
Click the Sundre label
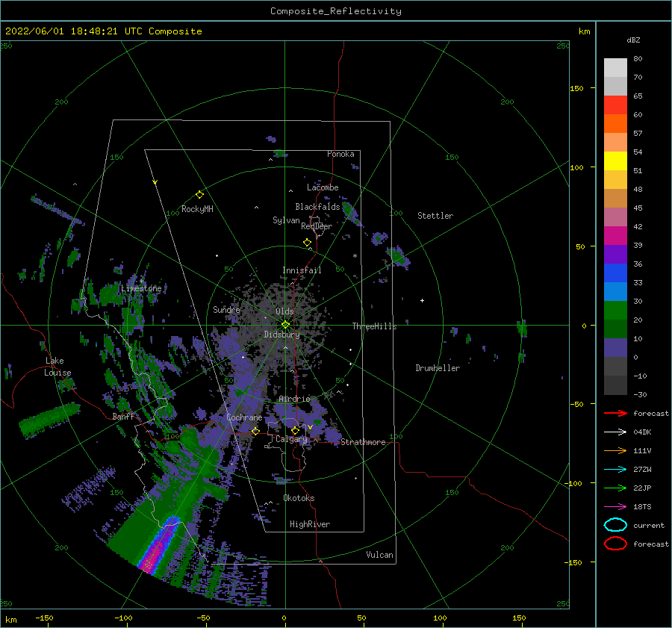click(x=227, y=309)
